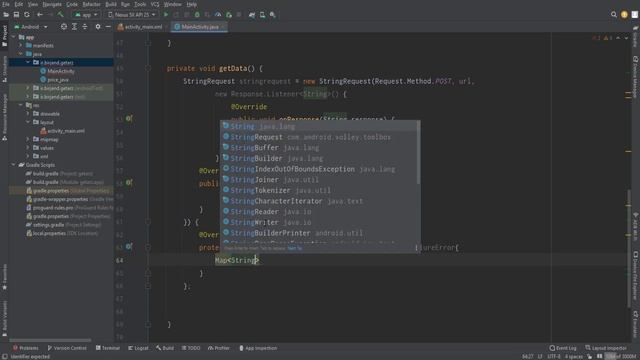This screenshot has width=640, height=360.
Task: Select StringRequest completion suggestion
Action: tap(320, 137)
